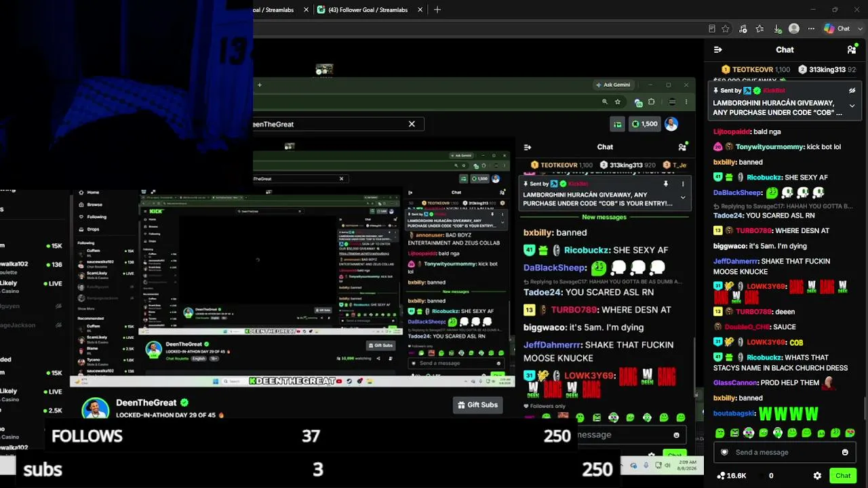This screenshot has width=868, height=488.
Task: Open extensions puzzle icon in first mirrored Chrome
Action: pyautogui.click(x=651, y=102)
